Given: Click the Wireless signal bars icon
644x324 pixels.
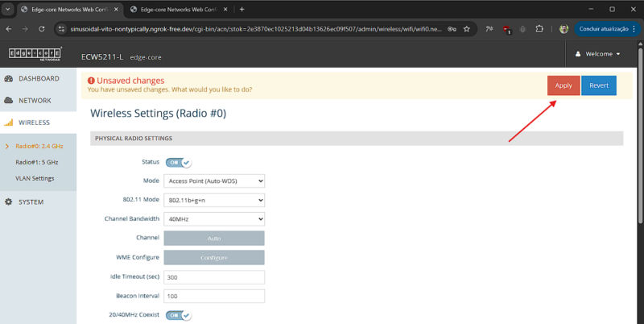Looking at the screenshot, I should pos(8,123).
